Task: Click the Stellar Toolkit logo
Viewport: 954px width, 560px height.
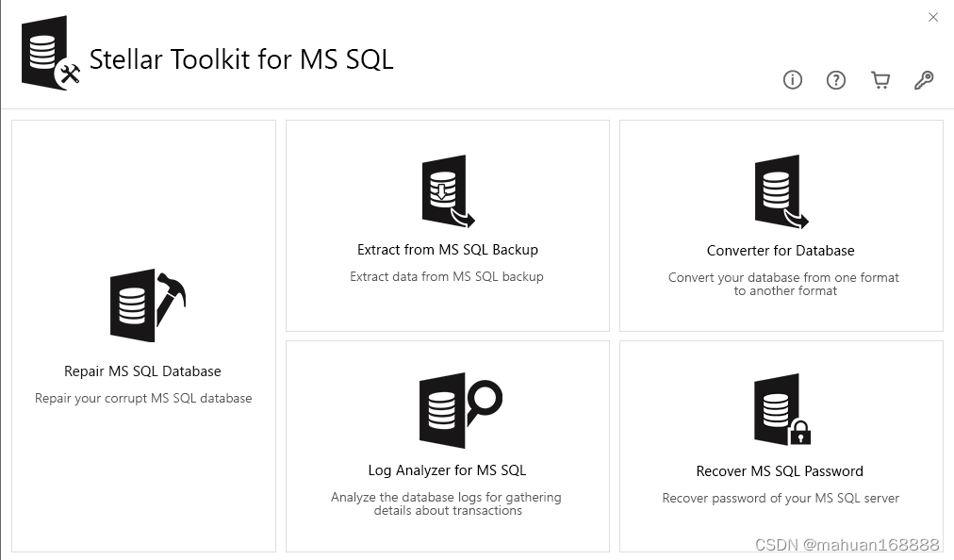Action: 44,53
